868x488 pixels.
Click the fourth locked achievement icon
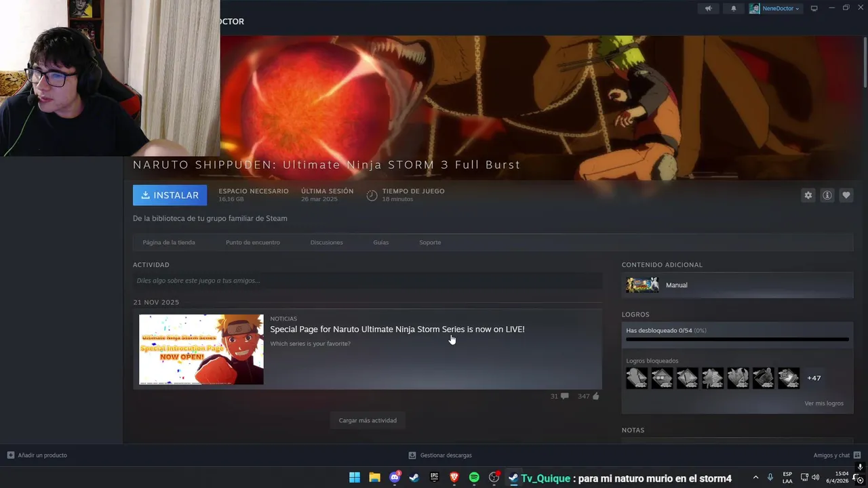713,378
